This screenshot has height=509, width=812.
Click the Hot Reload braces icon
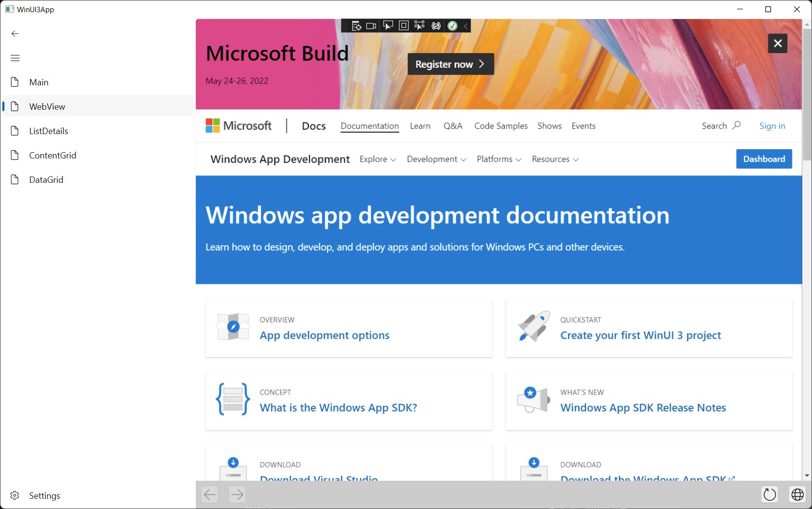436,26
